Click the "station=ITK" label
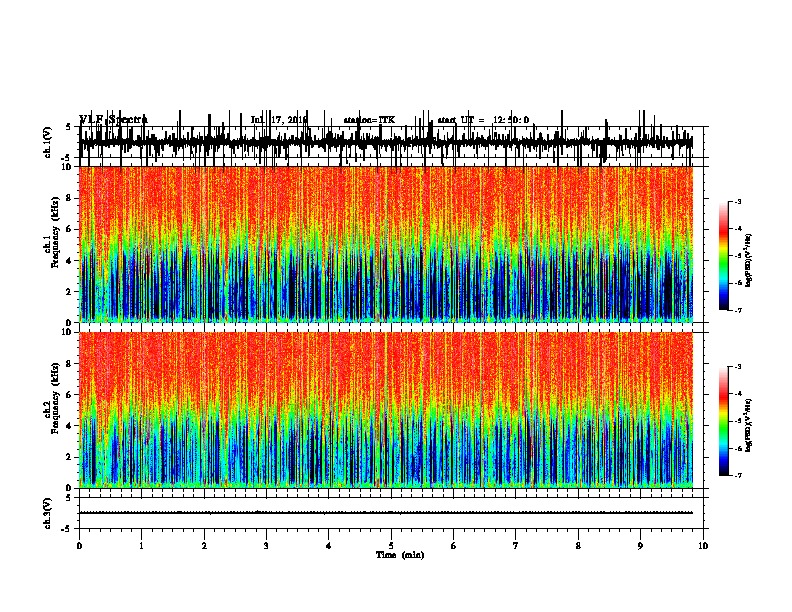 click(x=369, y=120)
